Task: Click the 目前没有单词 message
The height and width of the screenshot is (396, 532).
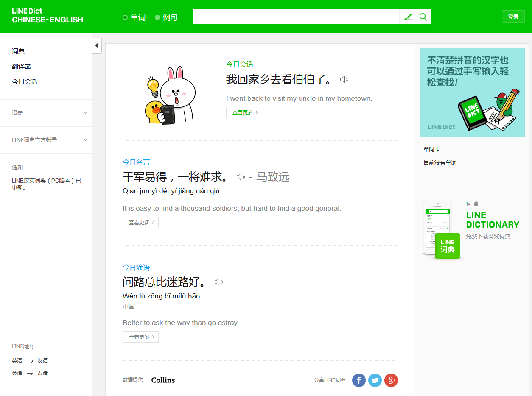Action: pos(440,162)
